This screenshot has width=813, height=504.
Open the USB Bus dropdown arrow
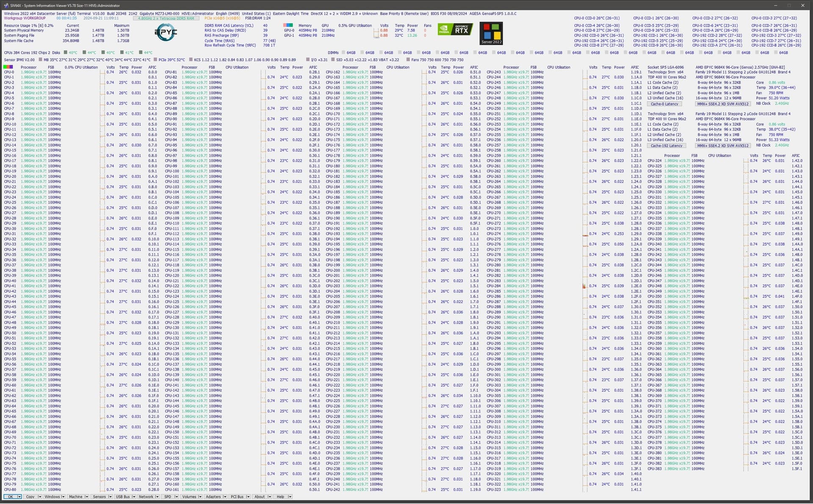pyautogui.click(x=133, y=497)
